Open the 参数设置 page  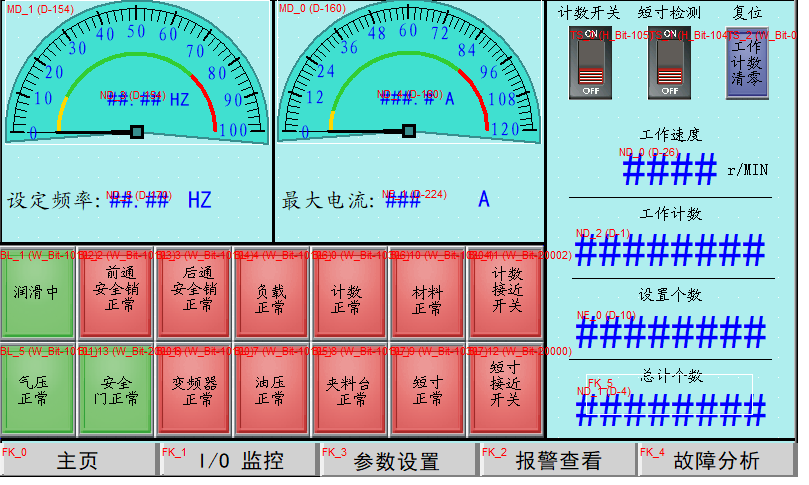click(x=398, y=461)
